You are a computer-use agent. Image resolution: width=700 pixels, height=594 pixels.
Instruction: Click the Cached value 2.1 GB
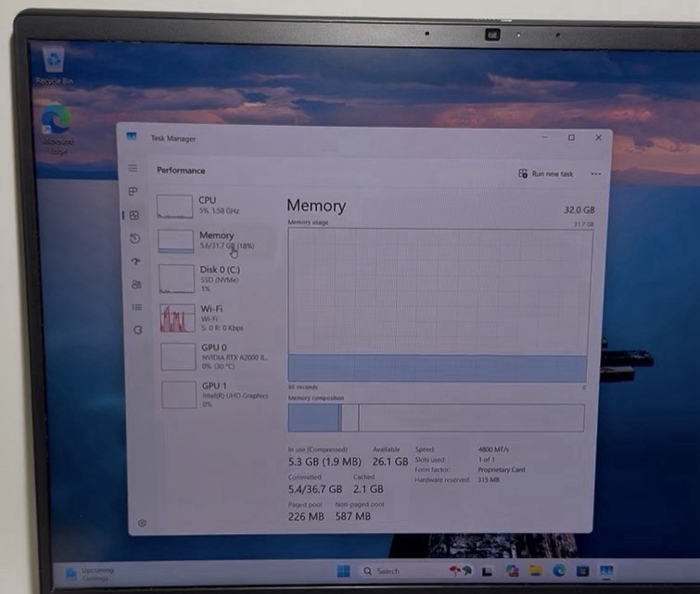[368, 489]
